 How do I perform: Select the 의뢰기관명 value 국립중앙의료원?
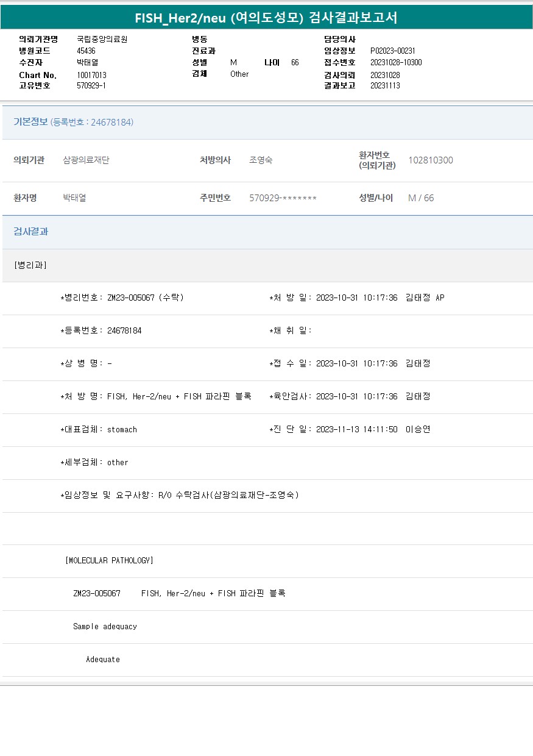pos(102,39)
